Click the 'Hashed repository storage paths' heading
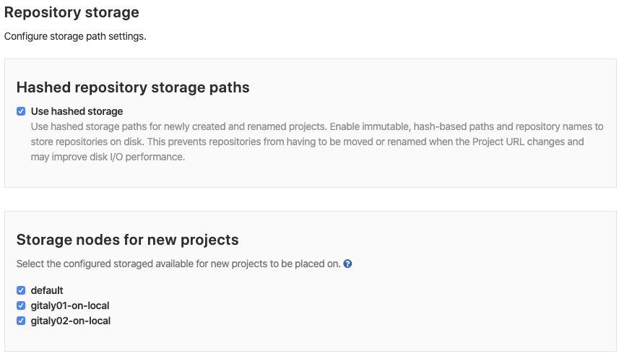627x364 pixels. 133,87
